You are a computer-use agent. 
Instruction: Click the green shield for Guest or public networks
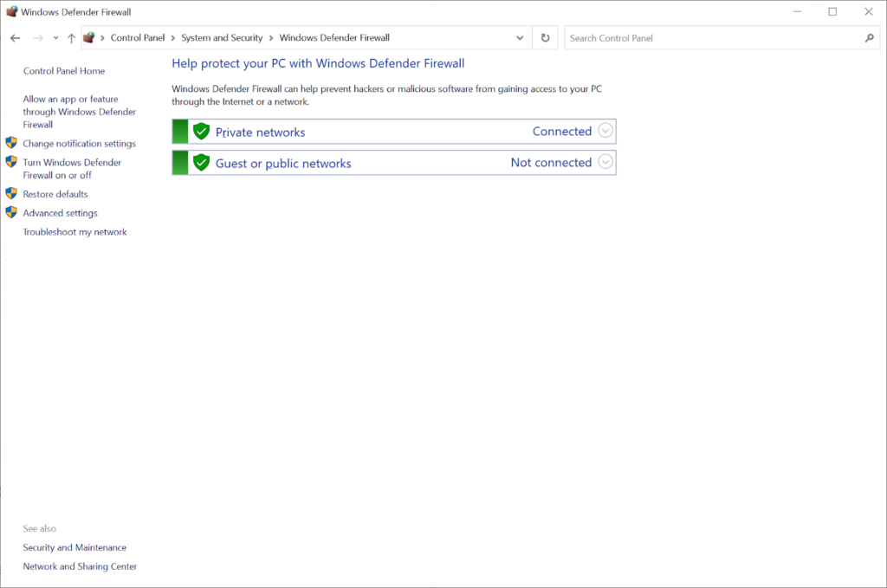(x=201, y=163)
